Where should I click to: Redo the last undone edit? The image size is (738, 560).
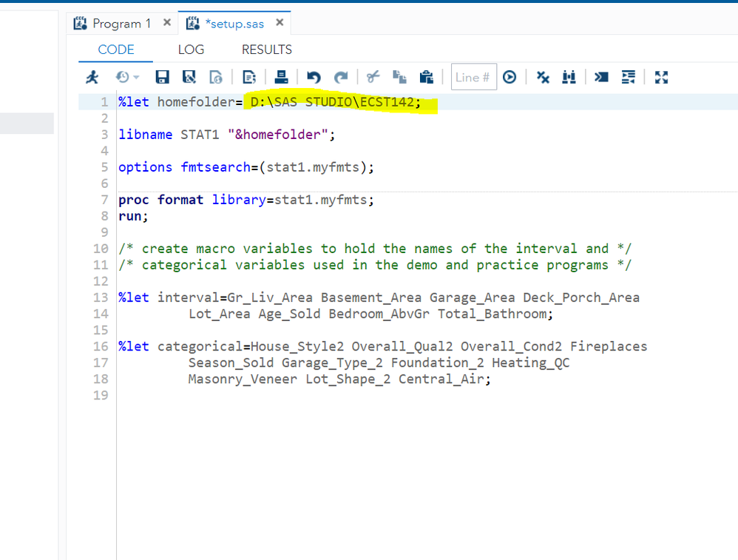coord(340,77)
